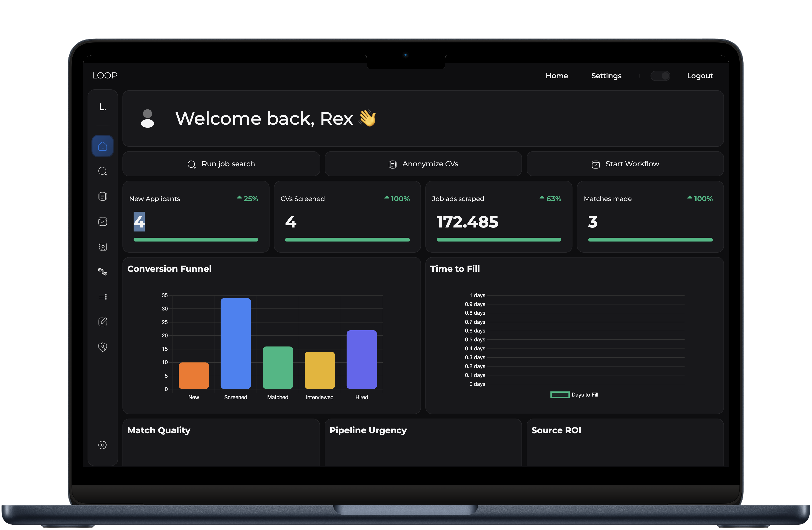Open the privacy shield icon in the sidebar

pyautogui.click(x=103, y=347)
